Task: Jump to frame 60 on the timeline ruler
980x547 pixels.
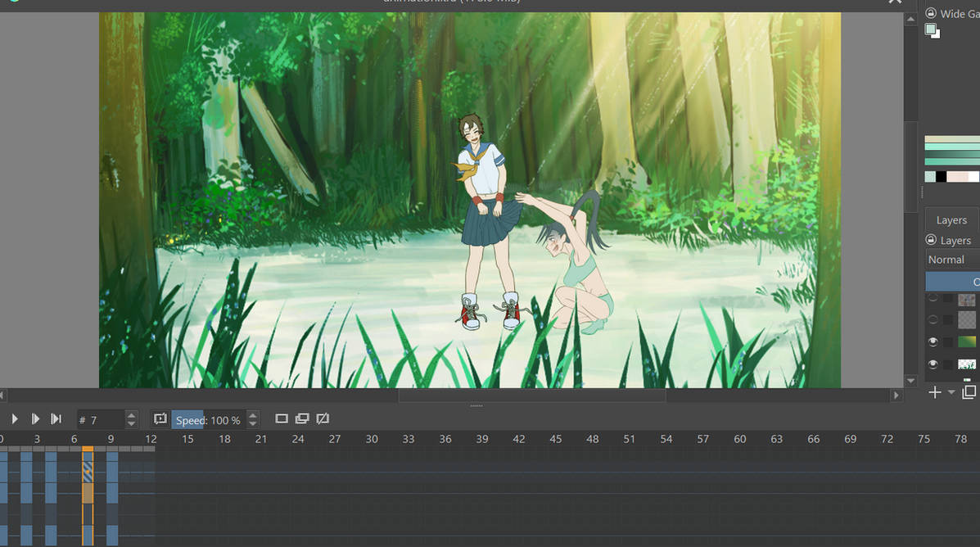Action: pyautogui.click(x=740, y=439)
